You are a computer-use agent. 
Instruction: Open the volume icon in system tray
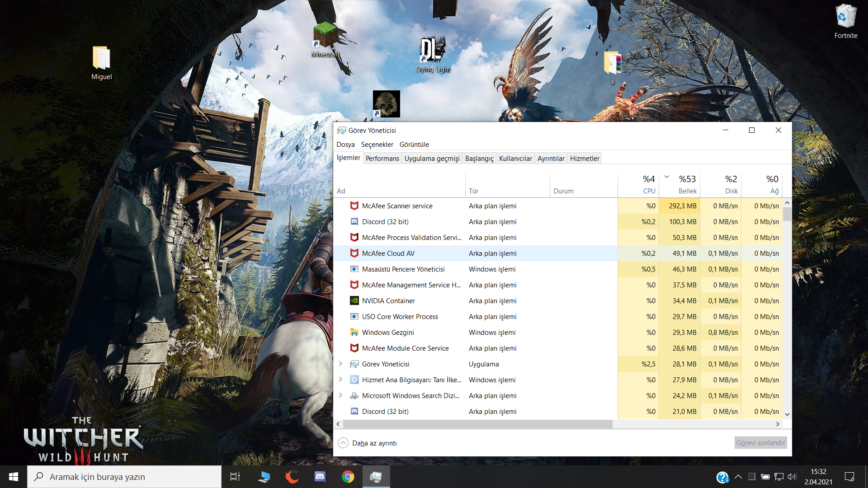792,477
